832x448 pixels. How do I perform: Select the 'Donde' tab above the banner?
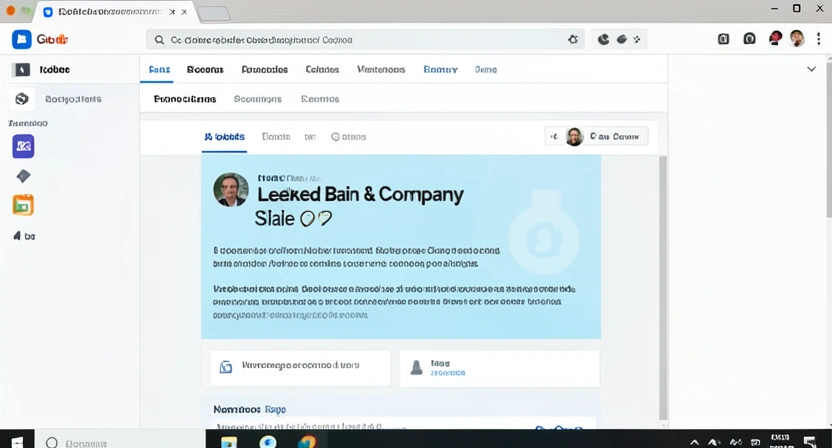pyautogui.click(x=276, y=137)
